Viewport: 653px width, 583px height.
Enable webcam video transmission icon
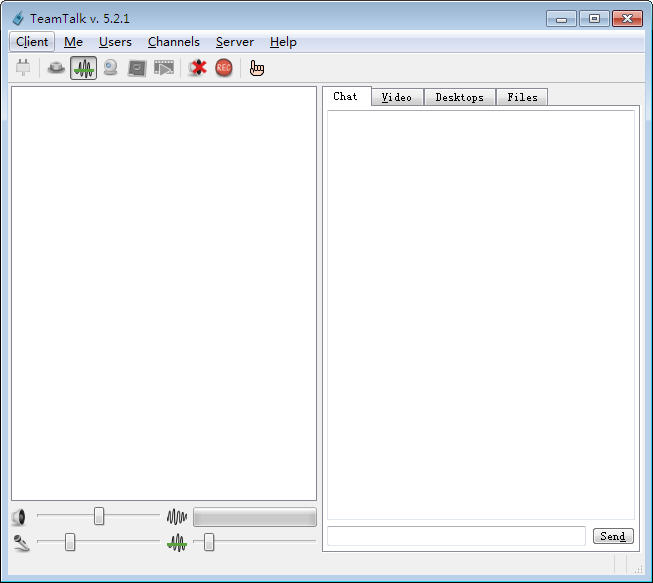coord(110,68)
